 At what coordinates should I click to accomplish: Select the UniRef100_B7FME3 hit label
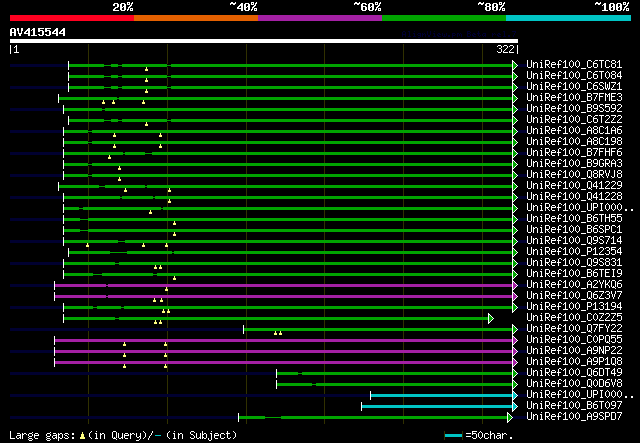click(573, 98)
